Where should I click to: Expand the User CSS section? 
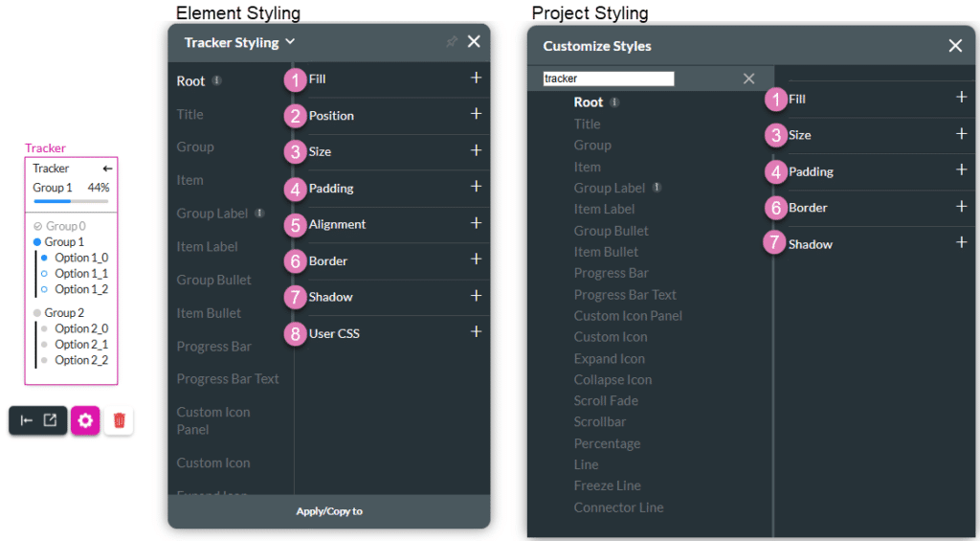[x=476, y=332]
